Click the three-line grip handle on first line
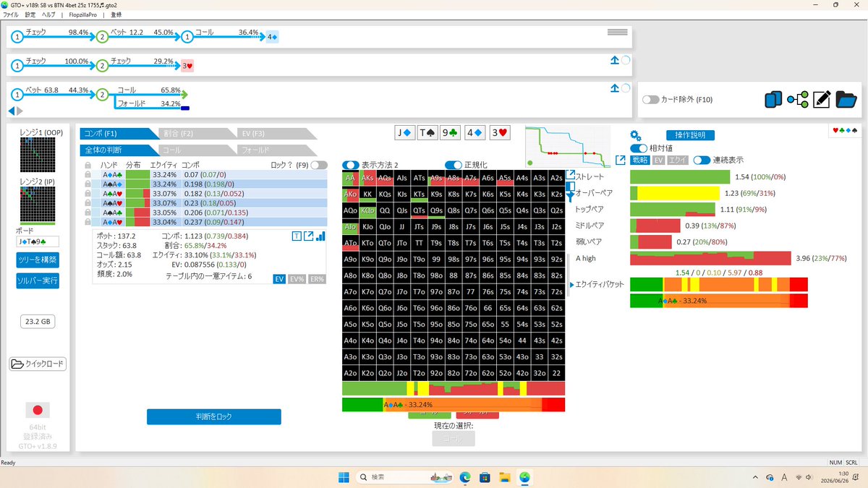The height and width of the screenshot is (488, 868). [x=617, y=33]
